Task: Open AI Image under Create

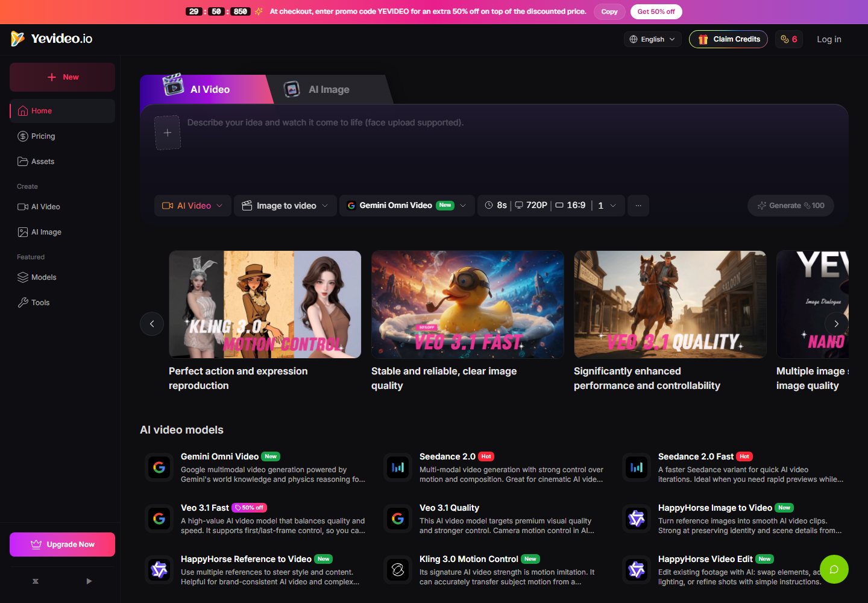Action: click(x=62, y=232)
